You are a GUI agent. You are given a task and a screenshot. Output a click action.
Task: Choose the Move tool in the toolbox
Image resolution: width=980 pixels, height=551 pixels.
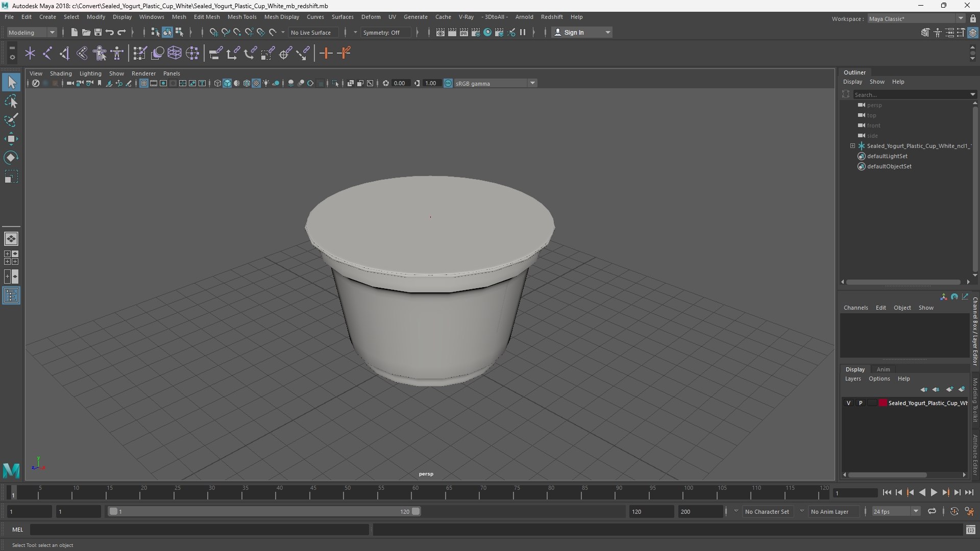(11, 139)
